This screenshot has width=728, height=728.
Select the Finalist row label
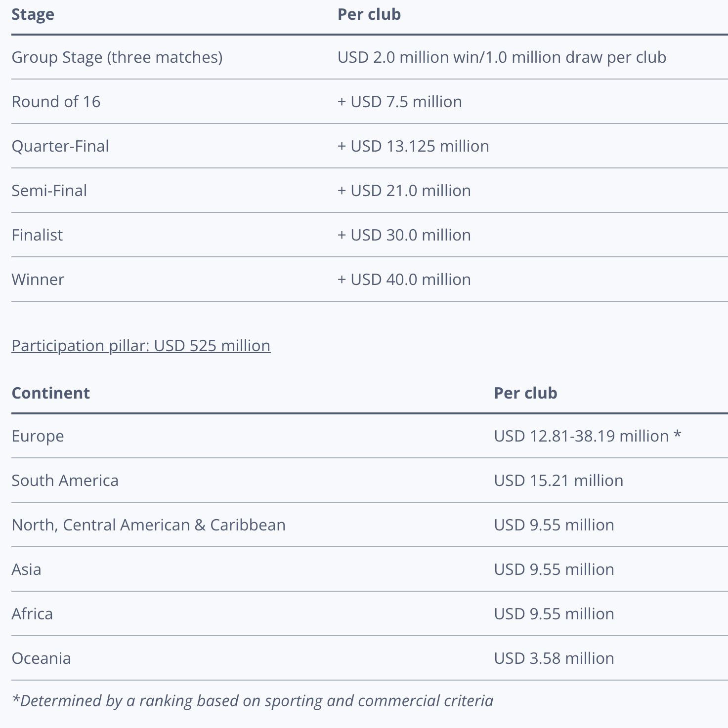tap(37, 235)
